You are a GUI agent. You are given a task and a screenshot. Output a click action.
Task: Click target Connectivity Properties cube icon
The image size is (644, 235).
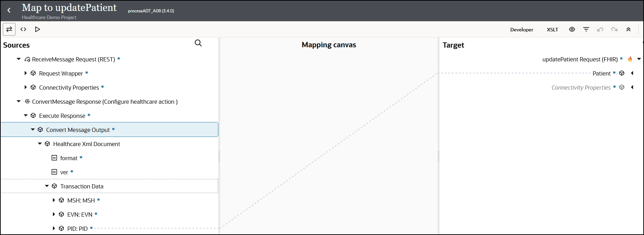[x=622, y=87]
